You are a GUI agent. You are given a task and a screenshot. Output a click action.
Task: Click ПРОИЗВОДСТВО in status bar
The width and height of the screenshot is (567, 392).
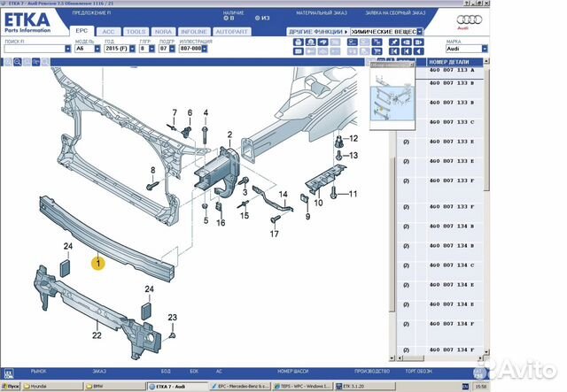[x=372, y=372]
